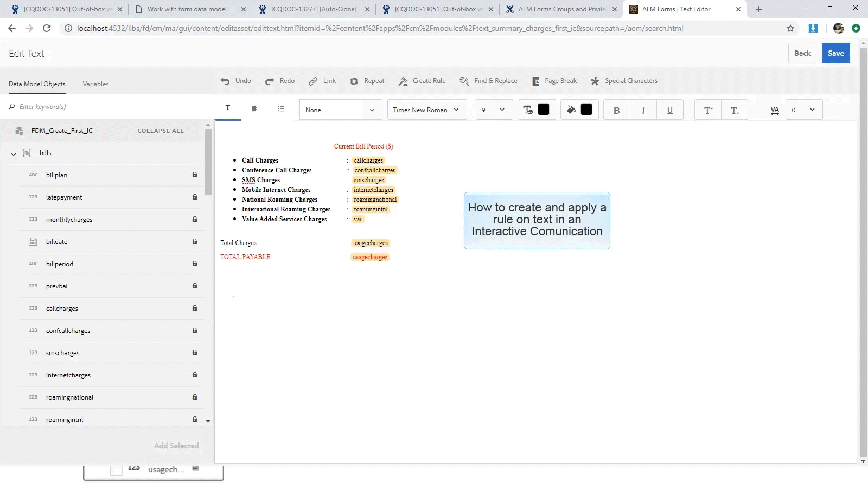Click the Add Selected button
868x488 pixels.
coord(176,446)
